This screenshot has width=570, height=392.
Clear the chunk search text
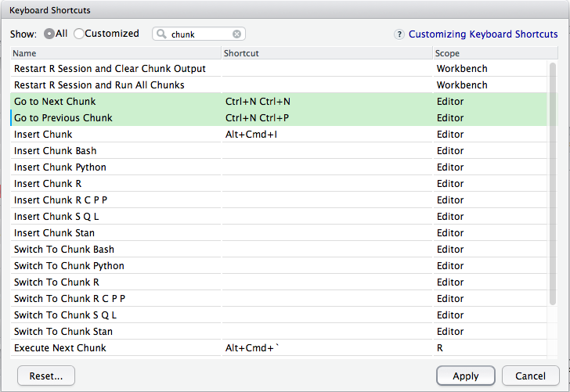point(236,34)
